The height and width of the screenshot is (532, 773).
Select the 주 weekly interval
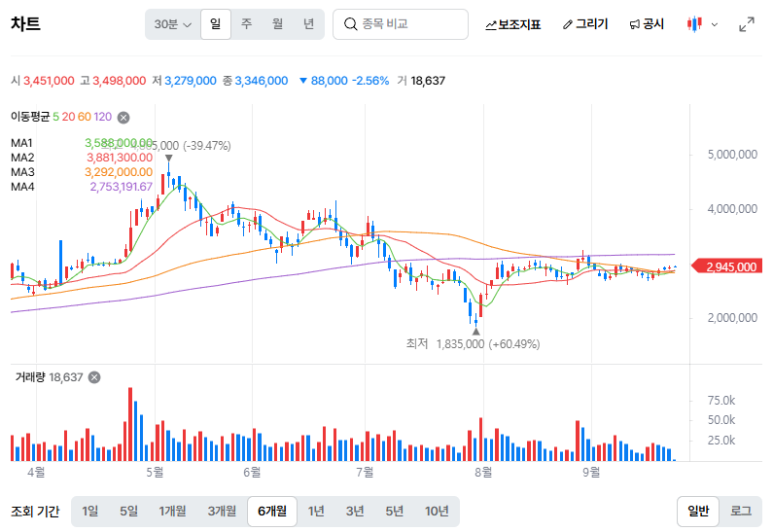coord(246,23)
